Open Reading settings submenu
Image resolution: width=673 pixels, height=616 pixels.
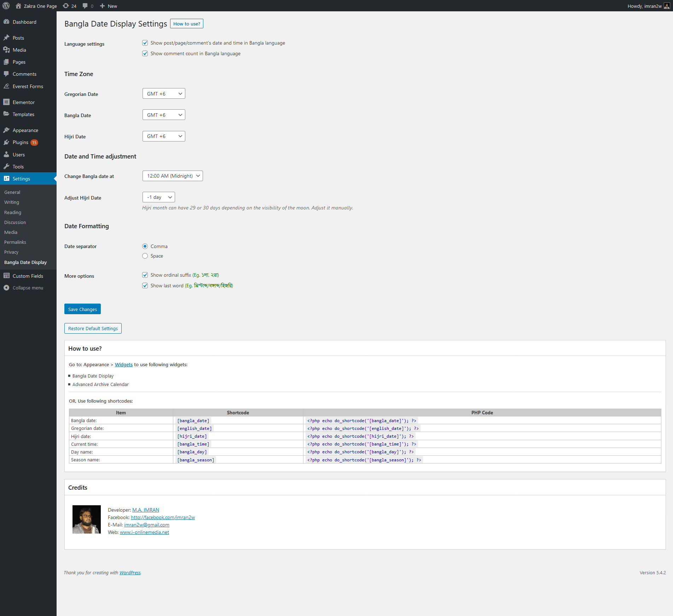(x=13, y=212)
